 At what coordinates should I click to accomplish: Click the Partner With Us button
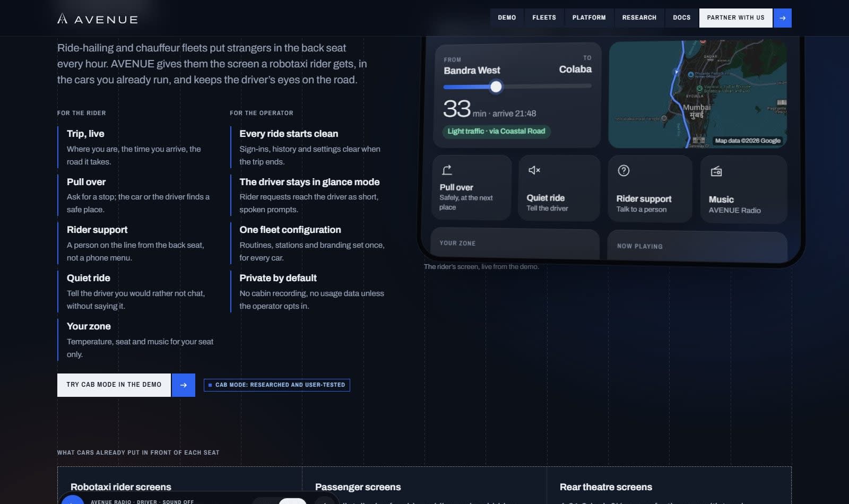736,18
